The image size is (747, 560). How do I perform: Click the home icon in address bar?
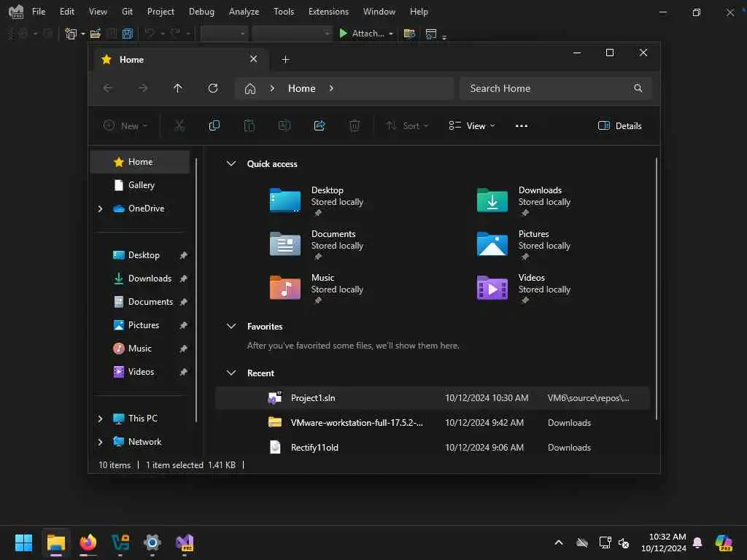click(x=250, y=88)
